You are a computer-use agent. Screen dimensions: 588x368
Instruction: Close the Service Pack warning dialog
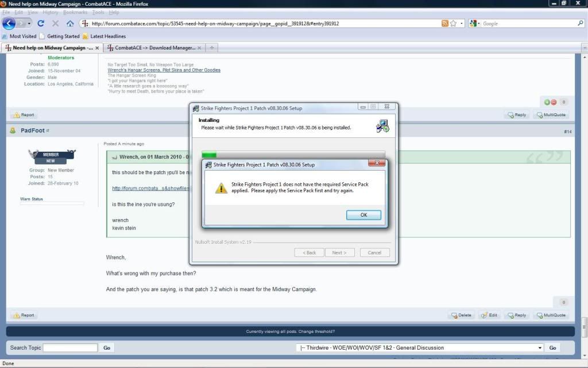377,163
